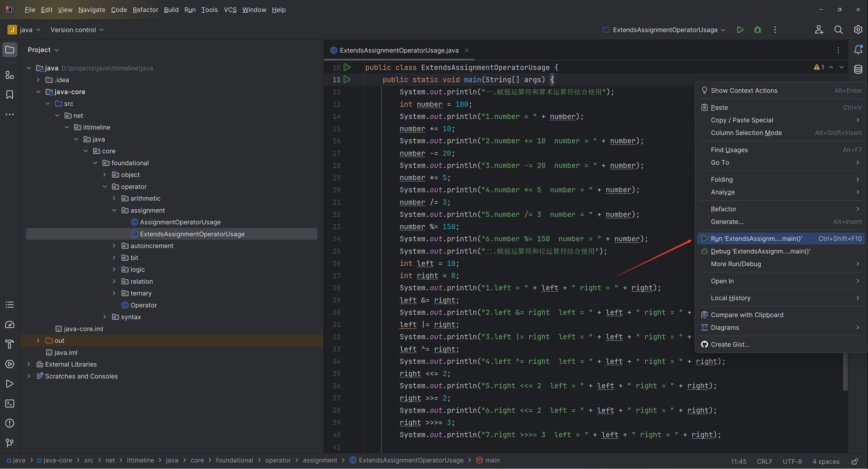
Task: Open the Structure tool window icon
Action: (x=10, y=75)
